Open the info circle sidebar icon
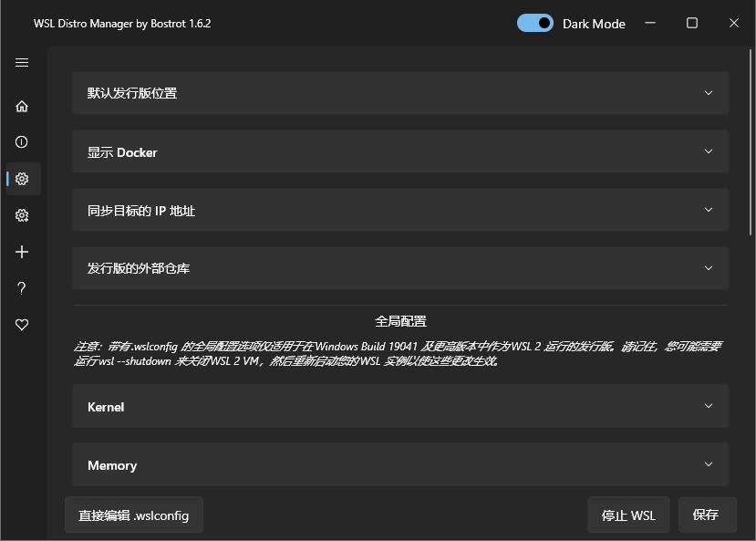This screenshot has height=541, width=756. coord(22,142)
